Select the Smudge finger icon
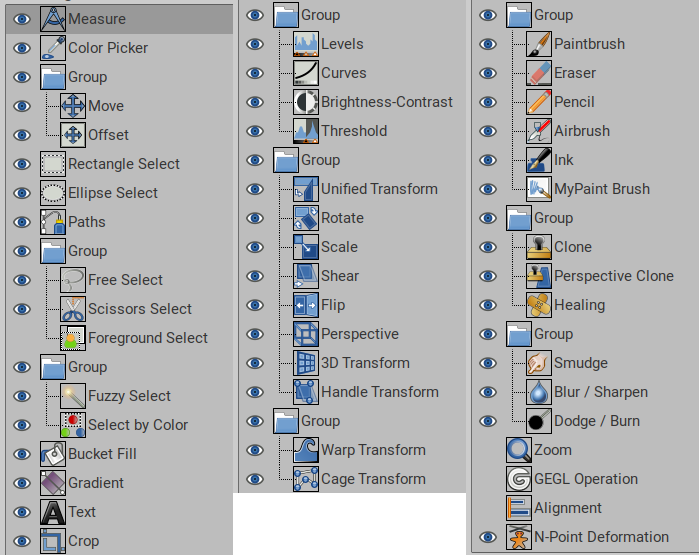Viewport: 699px width, 555px height. click(x=539, y=363)
